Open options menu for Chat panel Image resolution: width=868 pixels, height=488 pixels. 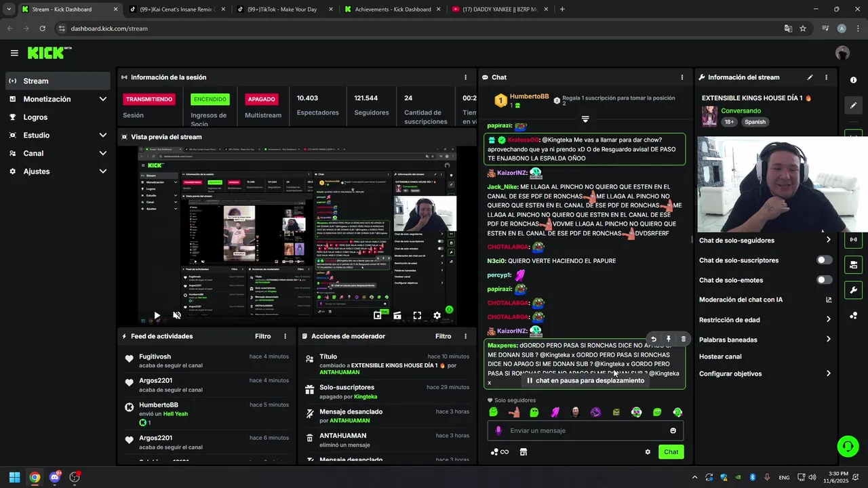(x=682, y=77)
